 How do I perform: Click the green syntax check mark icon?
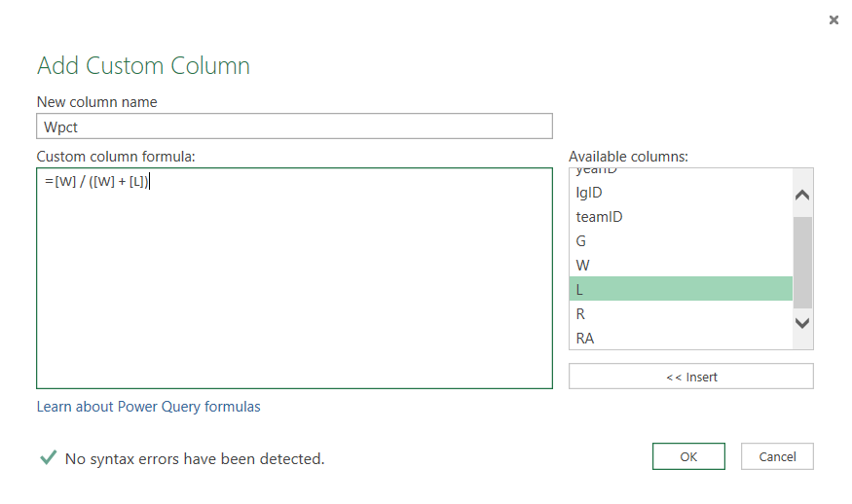pyautogui.click(x=47, y=457)
